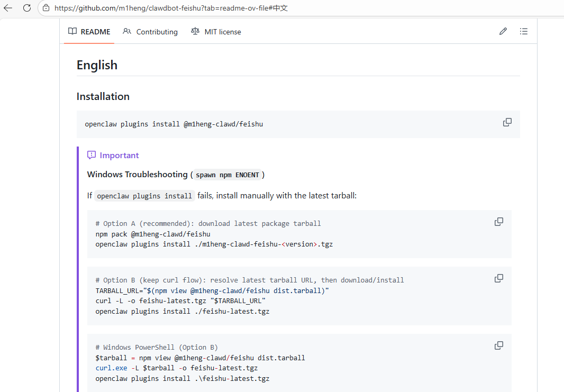
Task: Copy the Windows PowerShell code block
Action: 498,345
